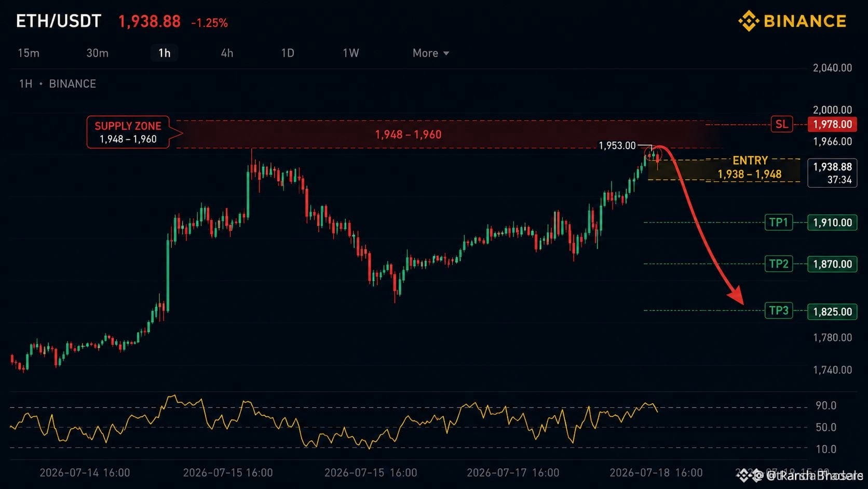
Task: Click the 10.0 oscillator level label
Action: point(826,449)
